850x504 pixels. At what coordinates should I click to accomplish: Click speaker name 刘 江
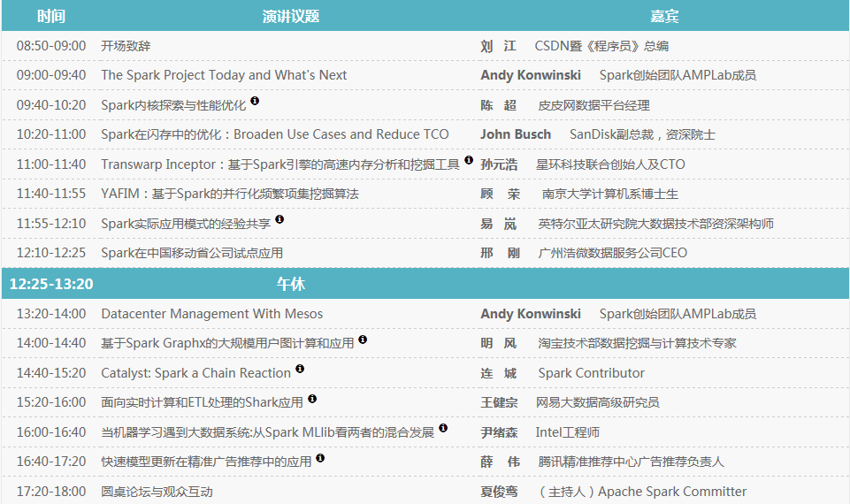(x=498, y=46)
